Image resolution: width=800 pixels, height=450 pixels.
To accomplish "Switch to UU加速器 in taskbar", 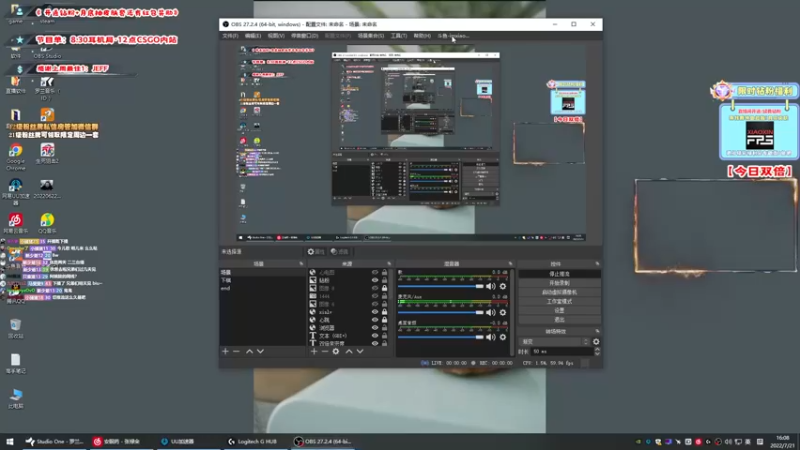I will pos(178,441).
